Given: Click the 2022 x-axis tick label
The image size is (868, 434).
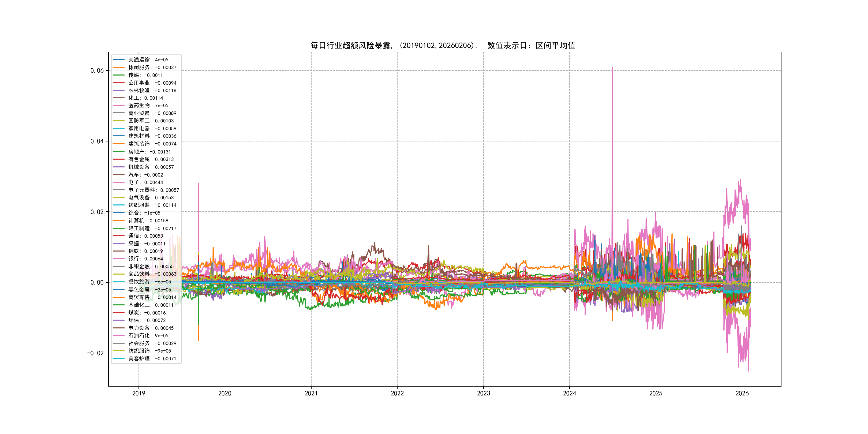Looking at the screenshot, I should point(397,393).
